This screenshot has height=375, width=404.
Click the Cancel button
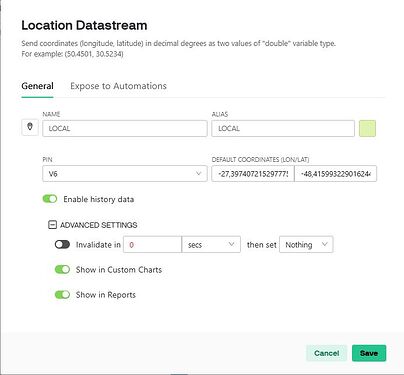[327, 353]
